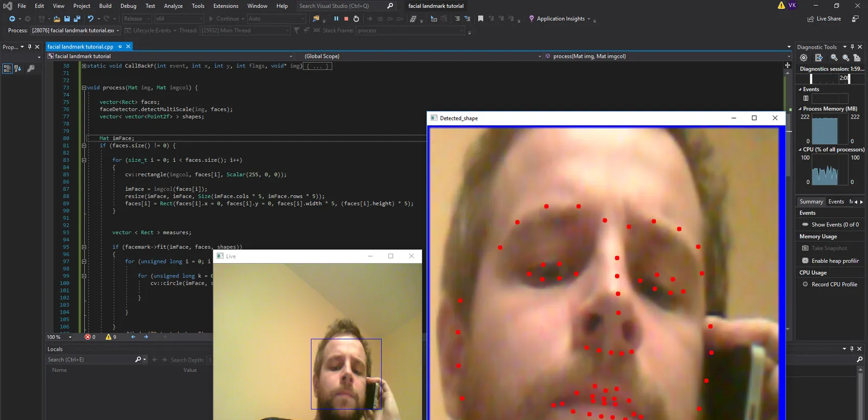Go to next issue arrow in editor
868x420 pixels.
tap(145, 337)
